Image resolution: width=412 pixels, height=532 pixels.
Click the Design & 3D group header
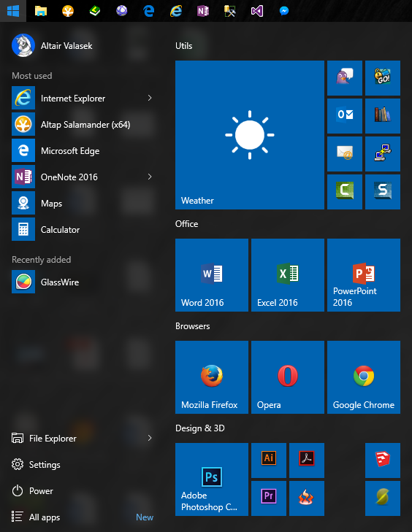click(200, 428)
